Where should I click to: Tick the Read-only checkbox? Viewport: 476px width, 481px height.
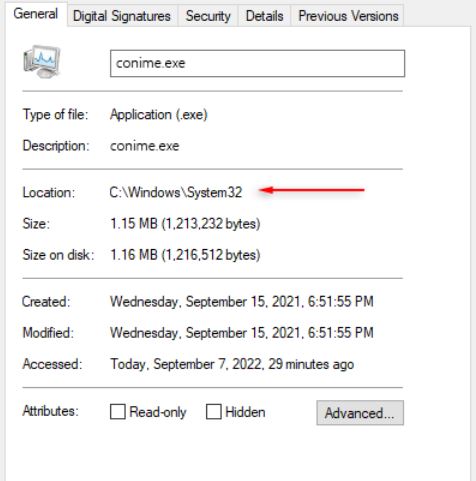[x=118, y=412]
